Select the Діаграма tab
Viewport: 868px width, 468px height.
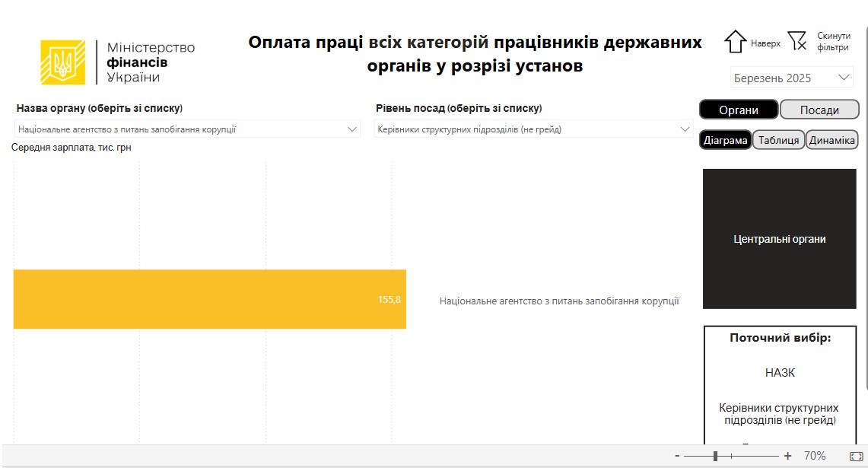click(726, 140)
